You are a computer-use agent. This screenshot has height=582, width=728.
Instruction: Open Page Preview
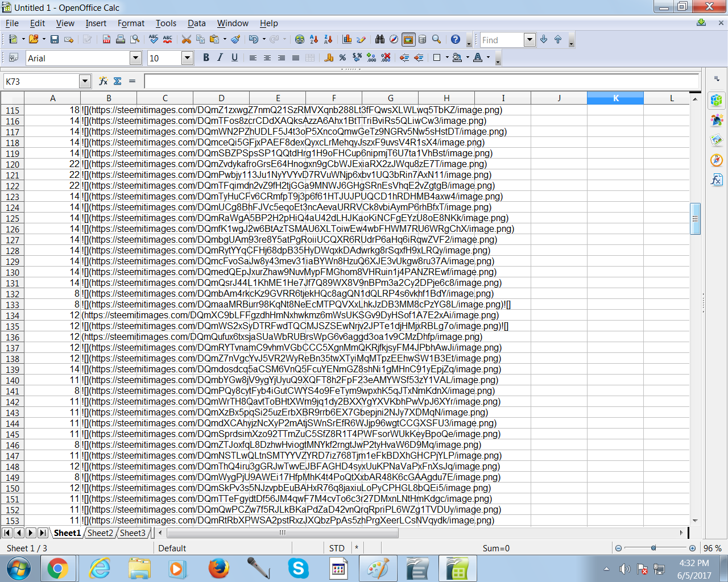(x=135, y=39)
